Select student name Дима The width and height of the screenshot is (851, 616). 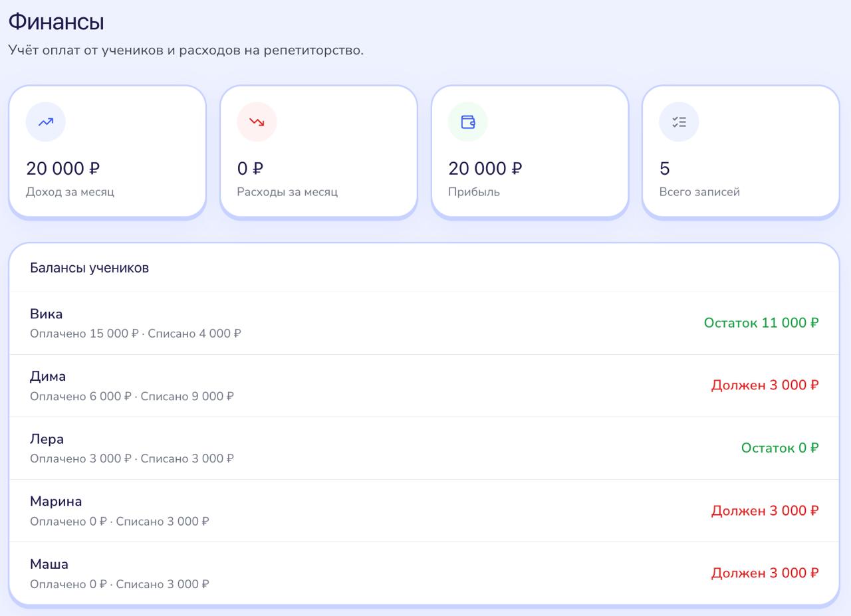click(x=48, y=376)
